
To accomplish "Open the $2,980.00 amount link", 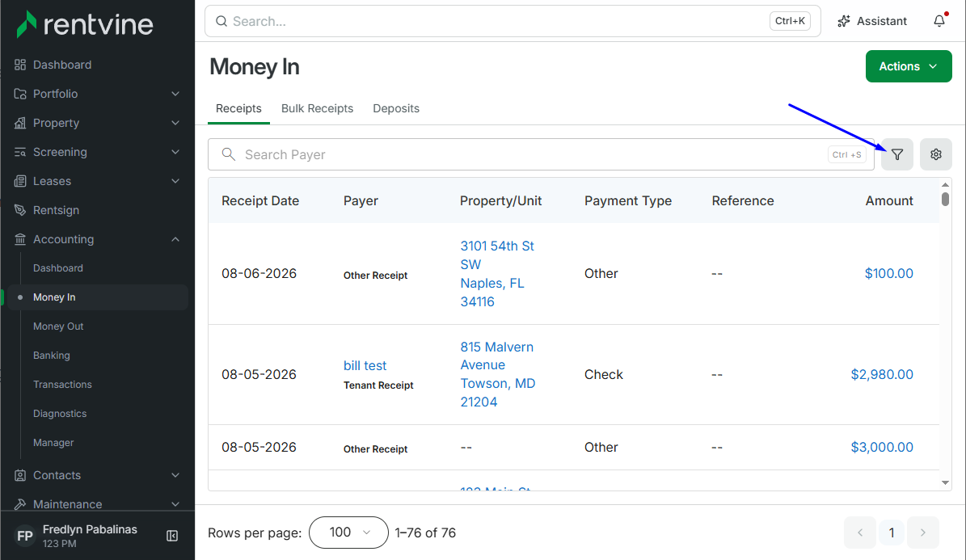I will point(882,374).
